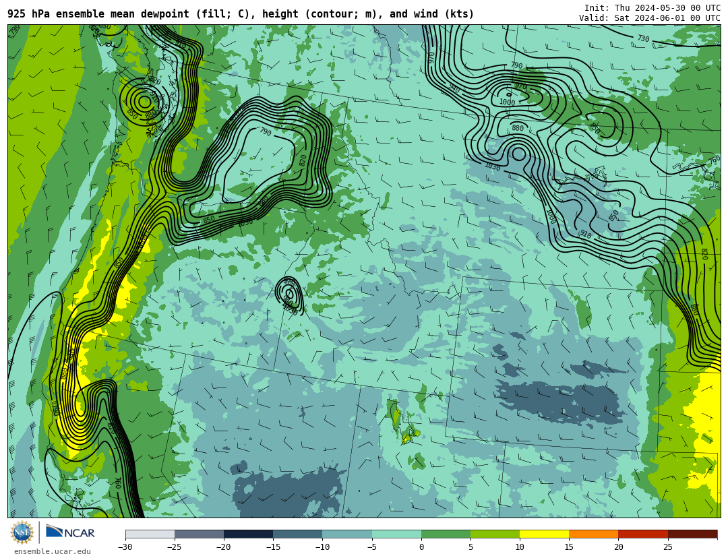
Task: Click the colorbar tick label '0'
Action: point(421,547)
